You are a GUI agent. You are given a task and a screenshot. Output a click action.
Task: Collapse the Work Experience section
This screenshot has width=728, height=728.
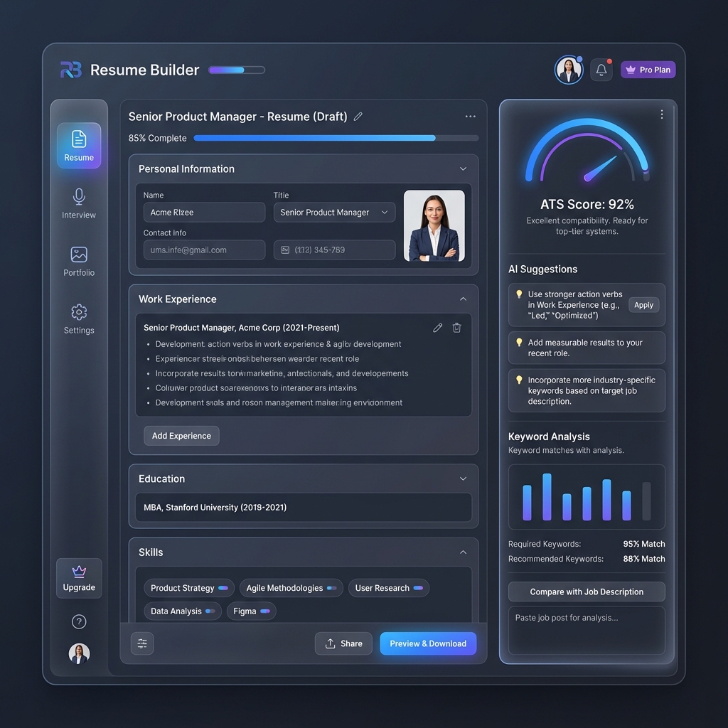(463, 299)
